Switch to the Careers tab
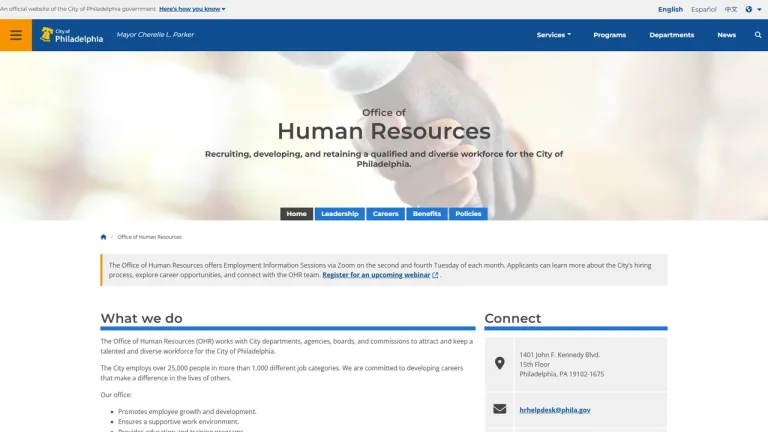Screen dimensions: 768x432 (385, 214)
